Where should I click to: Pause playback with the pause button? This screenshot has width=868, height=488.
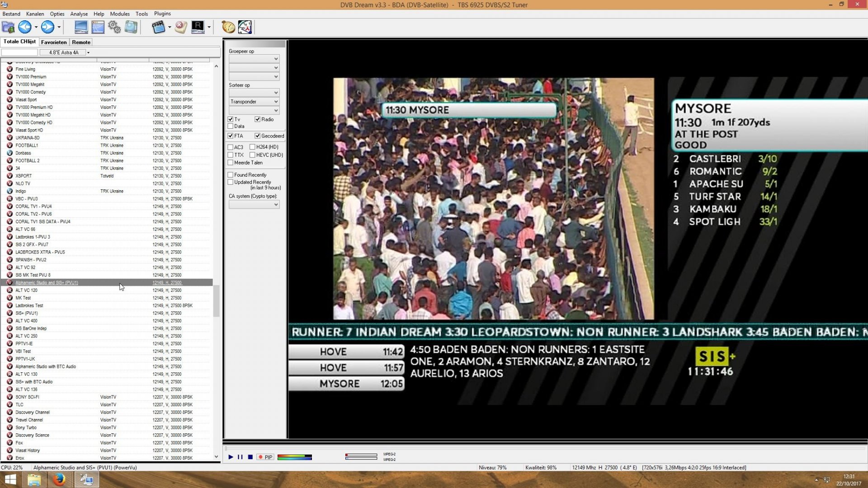point(240,457)
